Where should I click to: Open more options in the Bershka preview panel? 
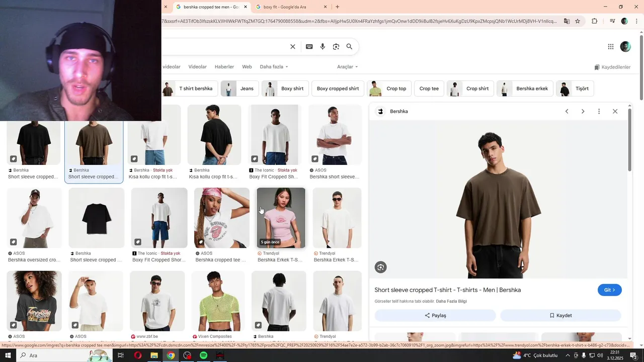click(599, 112)
